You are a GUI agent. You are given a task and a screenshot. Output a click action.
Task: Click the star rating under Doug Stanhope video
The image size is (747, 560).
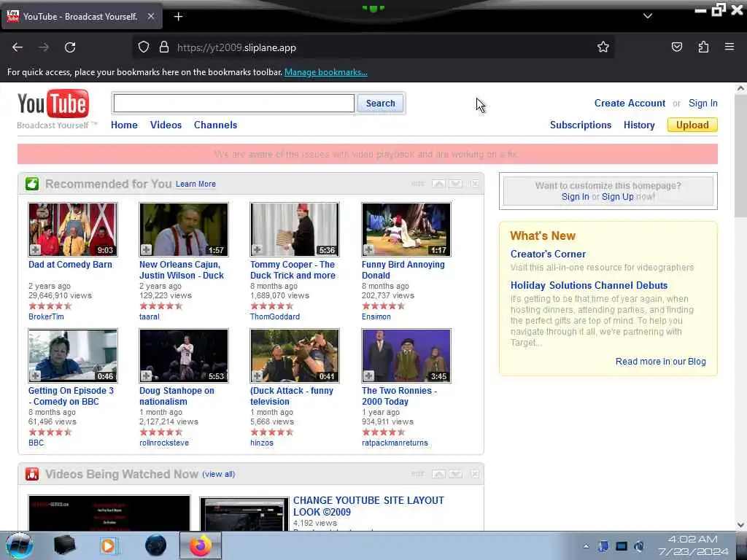pyautogui.click(x=161, y=432)
